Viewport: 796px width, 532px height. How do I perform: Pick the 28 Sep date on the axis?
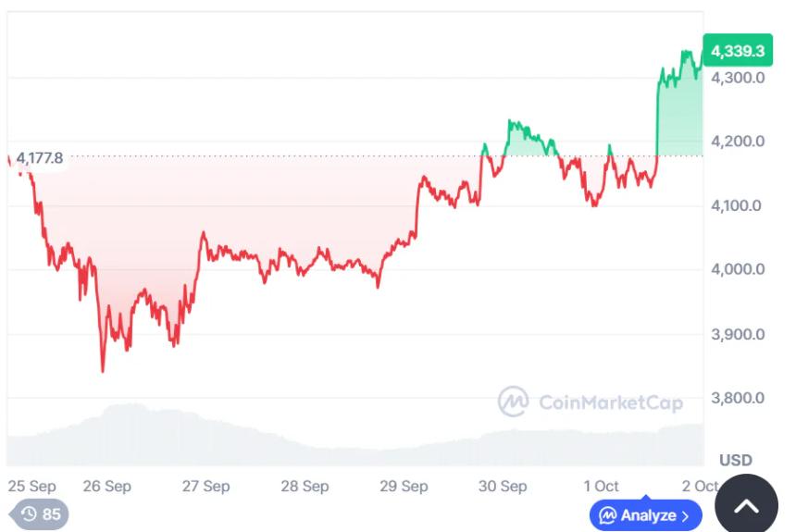(305, 486)
